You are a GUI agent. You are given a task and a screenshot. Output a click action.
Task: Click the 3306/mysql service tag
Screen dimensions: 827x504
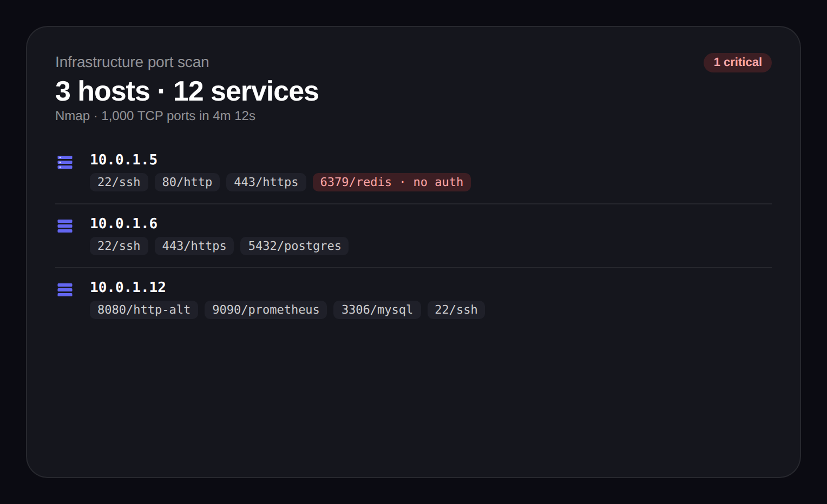tap(377, 310)
